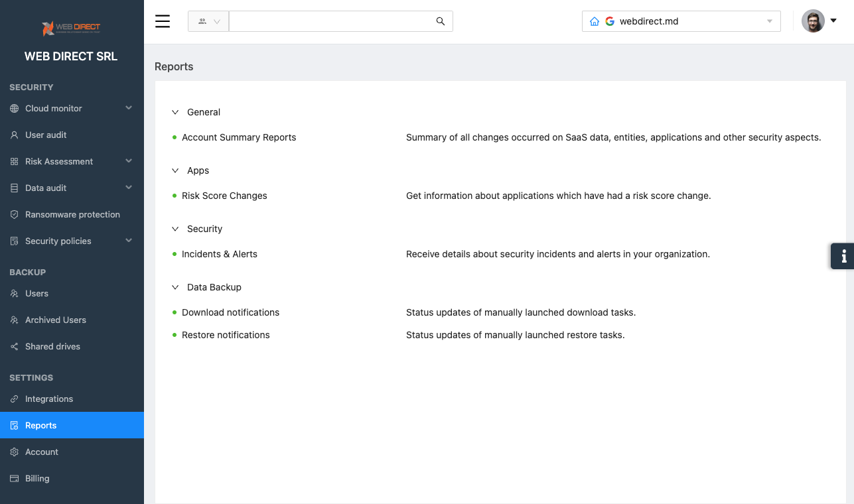This screenshot has width=854, height=504.
Task: Click the Reports sidebar icon
Action: click(15, 425)
